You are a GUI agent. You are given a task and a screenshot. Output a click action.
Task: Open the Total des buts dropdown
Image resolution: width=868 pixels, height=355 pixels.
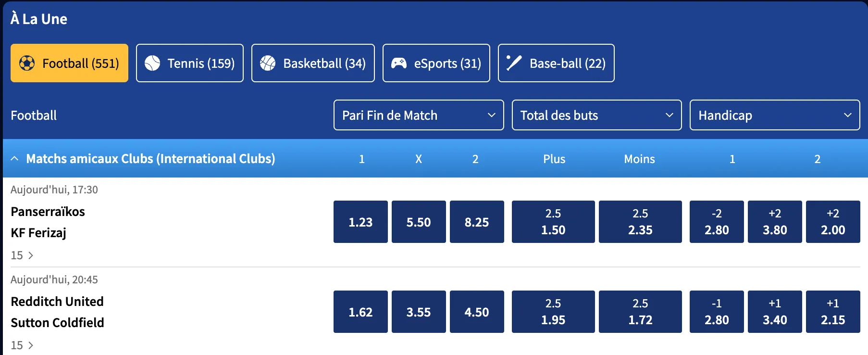pyautogui.click(x=596, y=115)
